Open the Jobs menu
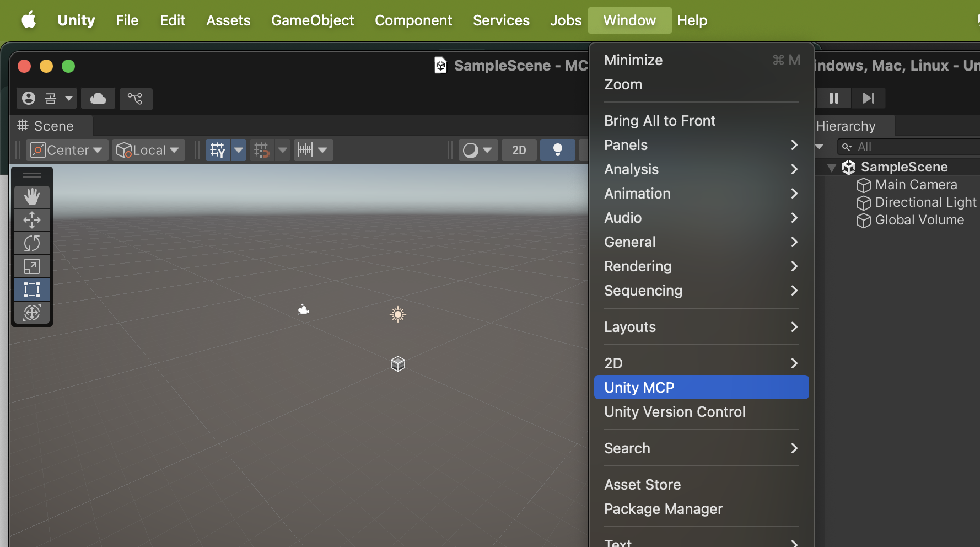The height and width of the screenshot is (547, 980). point(566,20)
